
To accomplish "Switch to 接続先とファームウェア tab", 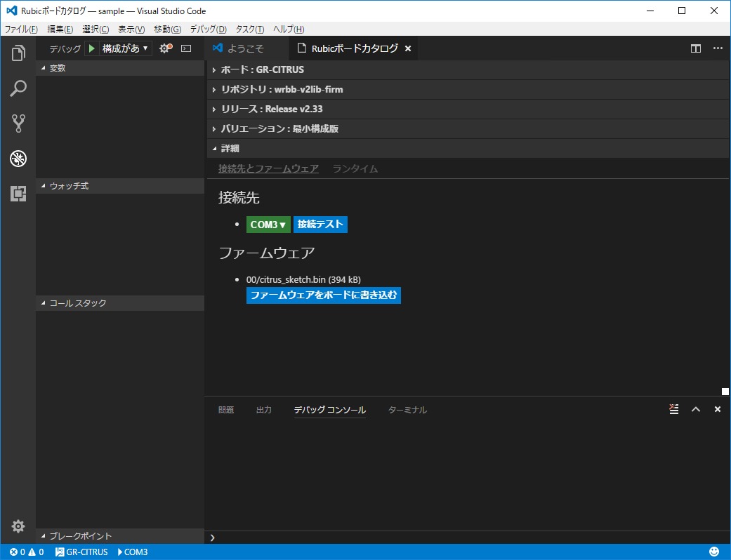I will pyautogui.click(x=268, y=168).
